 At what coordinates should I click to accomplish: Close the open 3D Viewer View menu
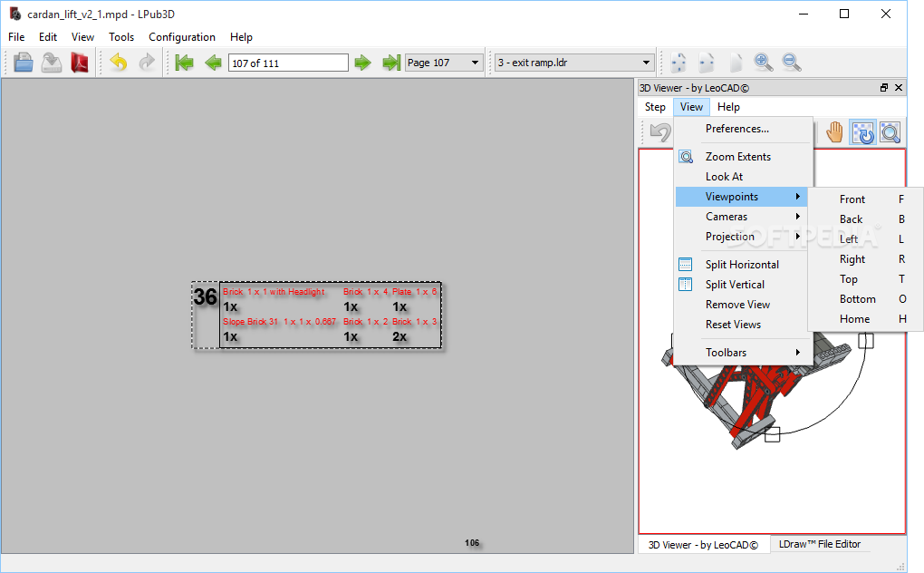(x=691, y=107)
